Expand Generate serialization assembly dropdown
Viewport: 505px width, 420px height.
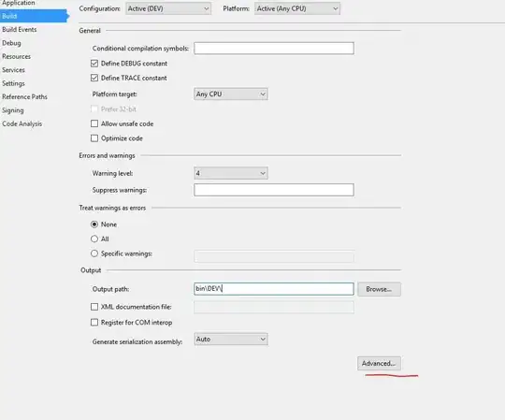point(231,340)
